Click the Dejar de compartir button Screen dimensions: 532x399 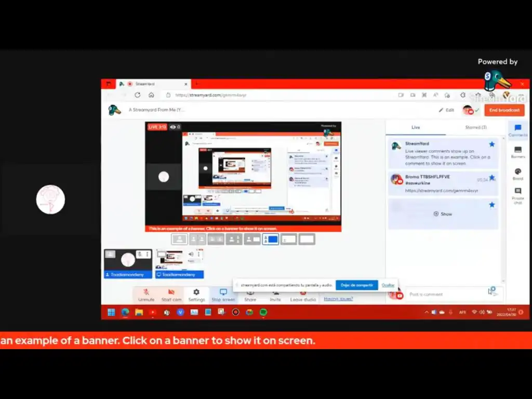[356, 285]
